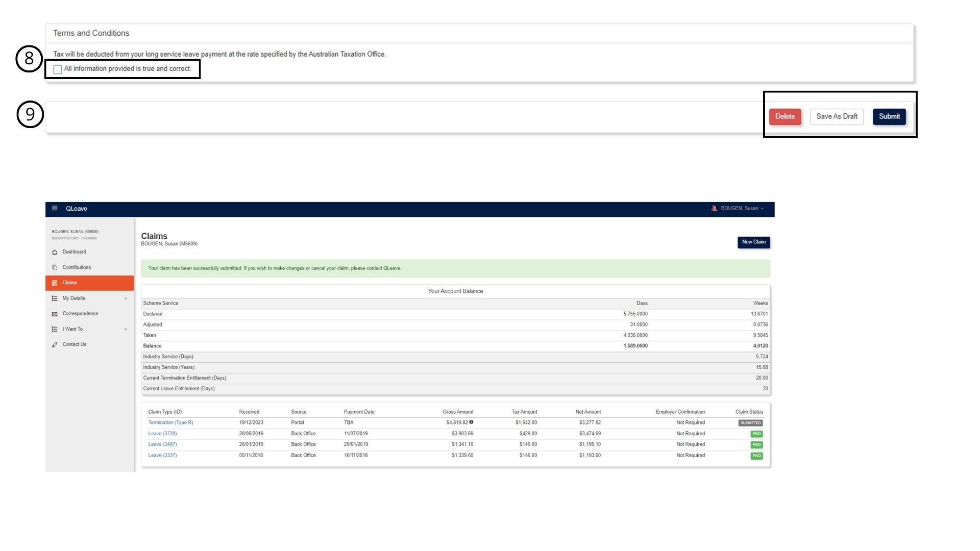This screenshot has height=551, width=980.
Task: Click the New Claim button
Action: 754,241
